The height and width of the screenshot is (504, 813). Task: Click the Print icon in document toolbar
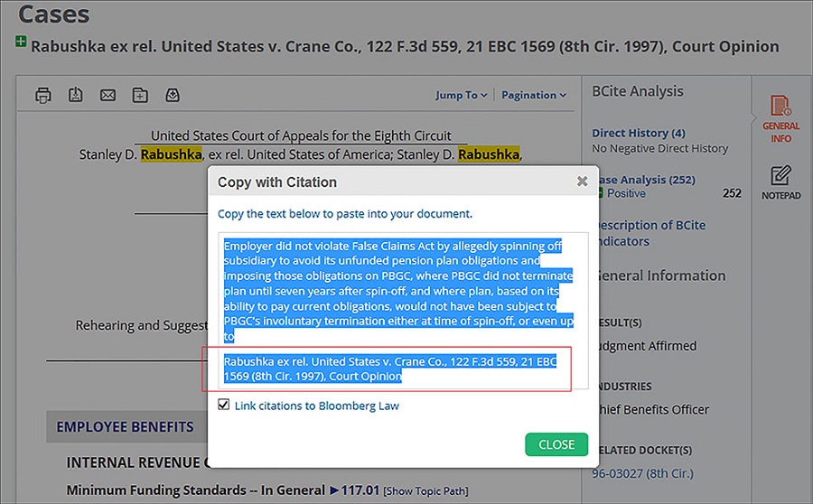point(43,95)
